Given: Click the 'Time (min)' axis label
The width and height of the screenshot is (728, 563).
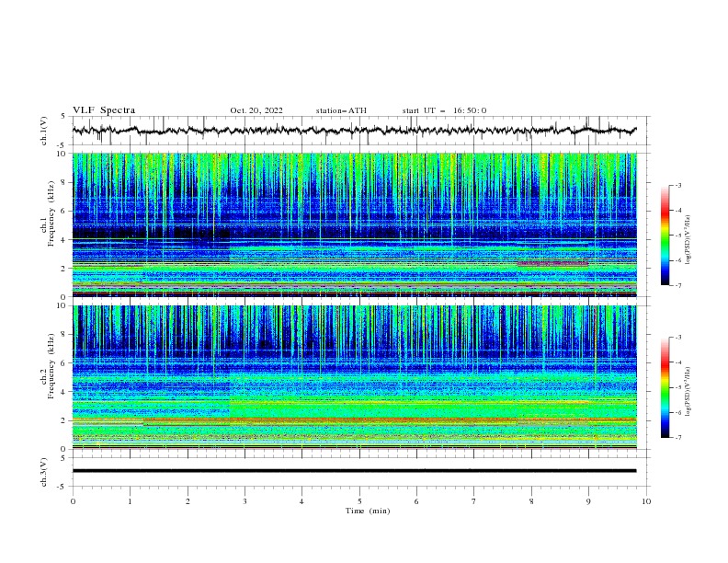Looking at the screenshot, I should pyautogui.click(x=368, y=511).
